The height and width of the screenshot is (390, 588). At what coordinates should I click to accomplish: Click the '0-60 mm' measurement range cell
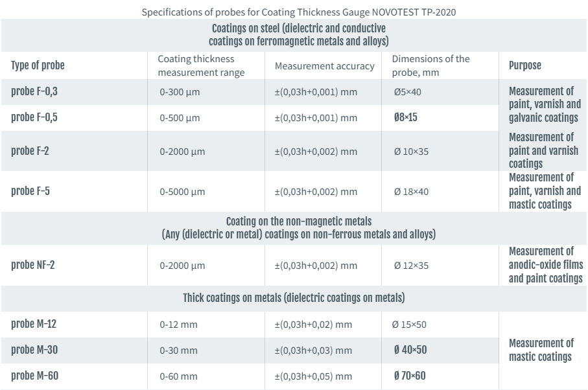[178, 376]
